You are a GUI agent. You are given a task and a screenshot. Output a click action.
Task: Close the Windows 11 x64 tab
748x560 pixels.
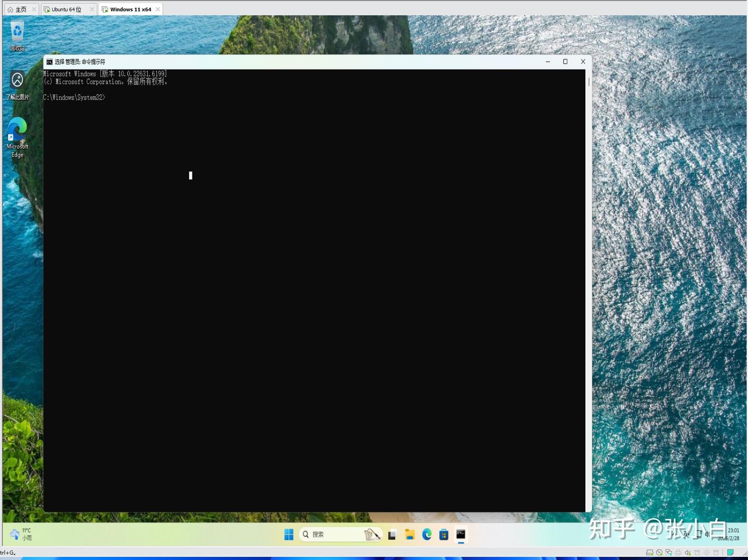158,9
